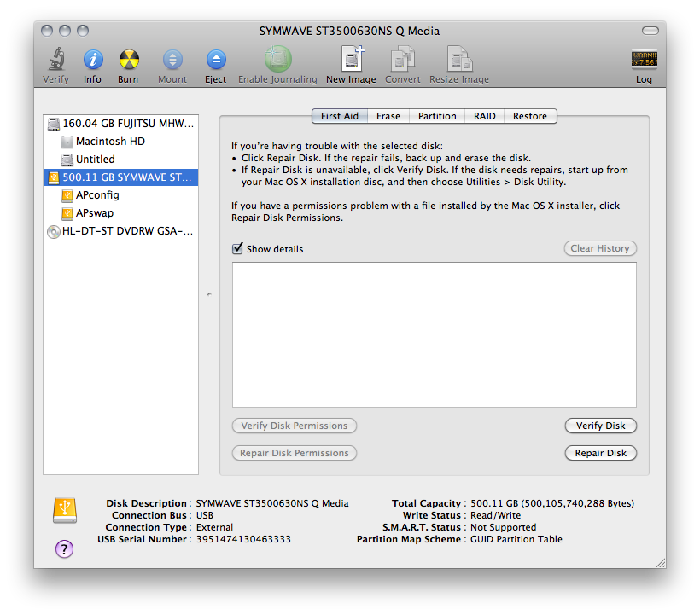This screenshot has height=615, width=700.
Task: Switch to the First Aid tab
Action: pos(339,116)
